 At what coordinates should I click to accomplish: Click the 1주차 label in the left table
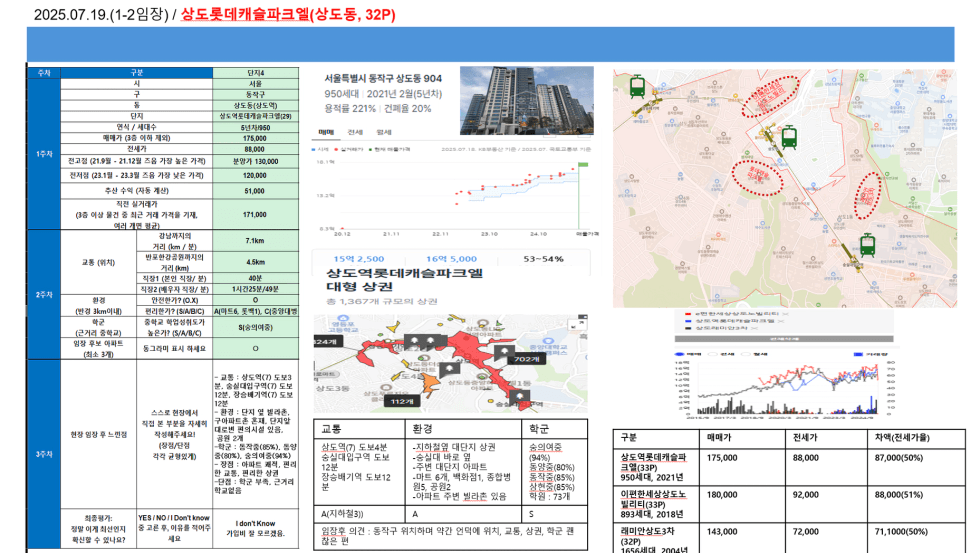[44, 154]
